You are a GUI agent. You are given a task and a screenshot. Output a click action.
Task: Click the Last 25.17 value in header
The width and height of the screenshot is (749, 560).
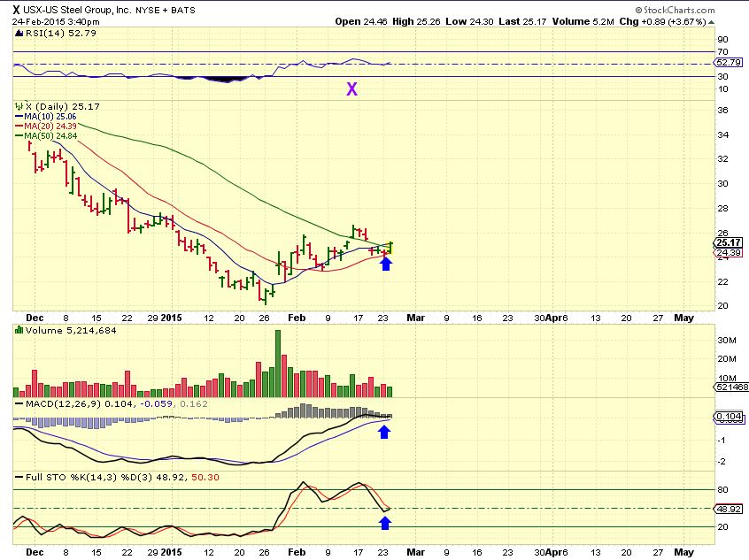click(x=522, y=21)
